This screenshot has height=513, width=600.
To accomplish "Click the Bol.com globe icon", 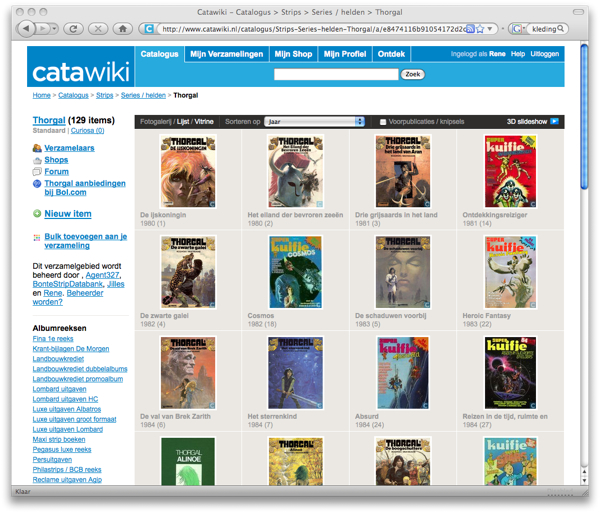I will [x=37, y=184].
